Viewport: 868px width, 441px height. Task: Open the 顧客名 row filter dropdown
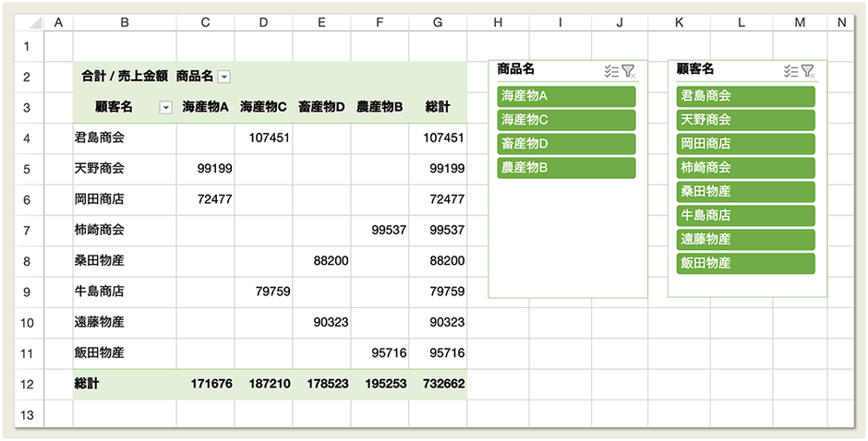tap(165, 108)
